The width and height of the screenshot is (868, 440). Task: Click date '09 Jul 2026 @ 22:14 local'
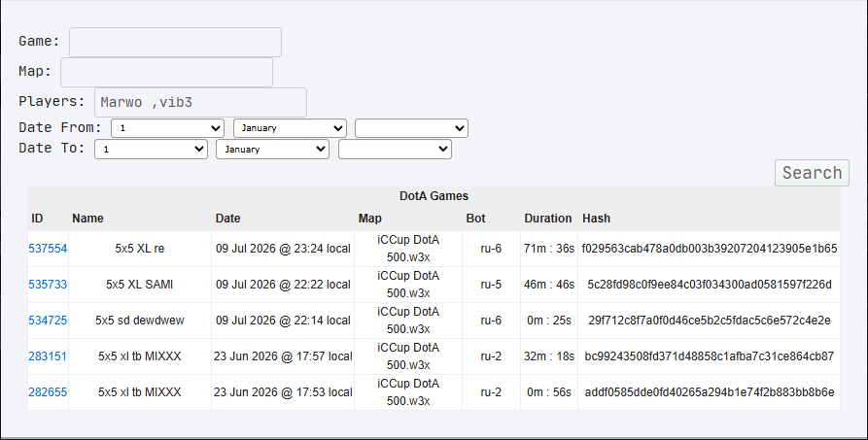[x=283, y=321]
